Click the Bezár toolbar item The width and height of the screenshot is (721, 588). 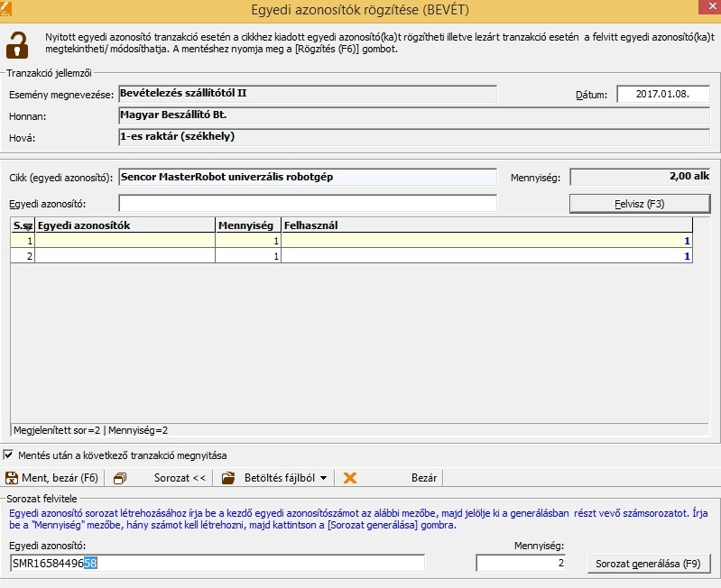tap(424, 478)
